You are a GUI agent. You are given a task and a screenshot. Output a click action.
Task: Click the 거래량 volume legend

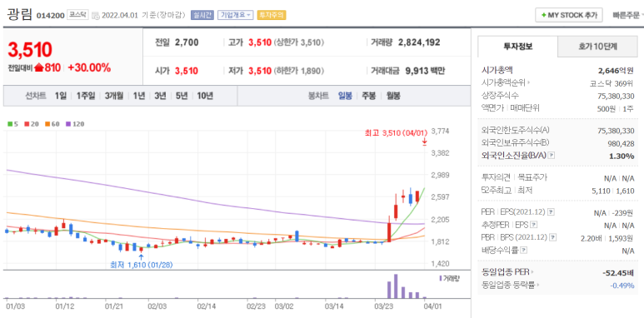point(450,278)
